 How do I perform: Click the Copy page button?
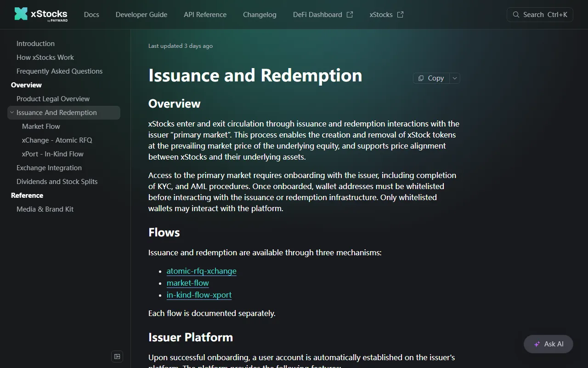[x=431, y=78]
